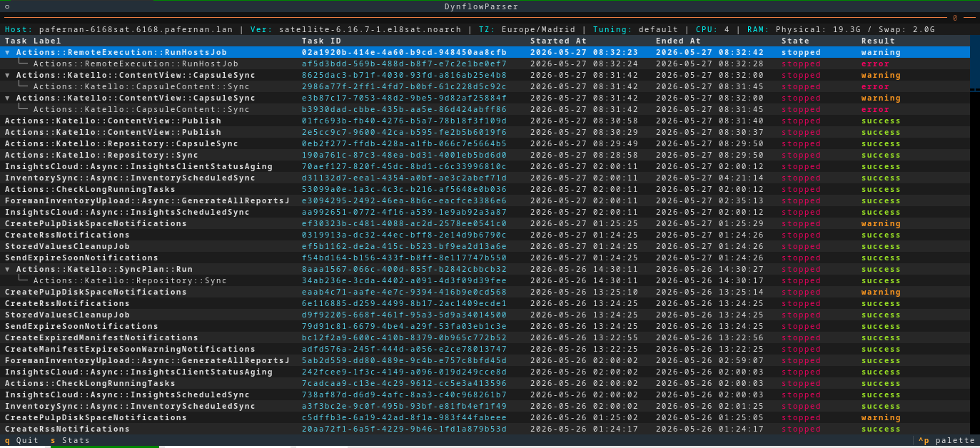This screenshot has height=448, width=980.
Task: Click the Ended At column header
Action: click(x=678, y=41)
